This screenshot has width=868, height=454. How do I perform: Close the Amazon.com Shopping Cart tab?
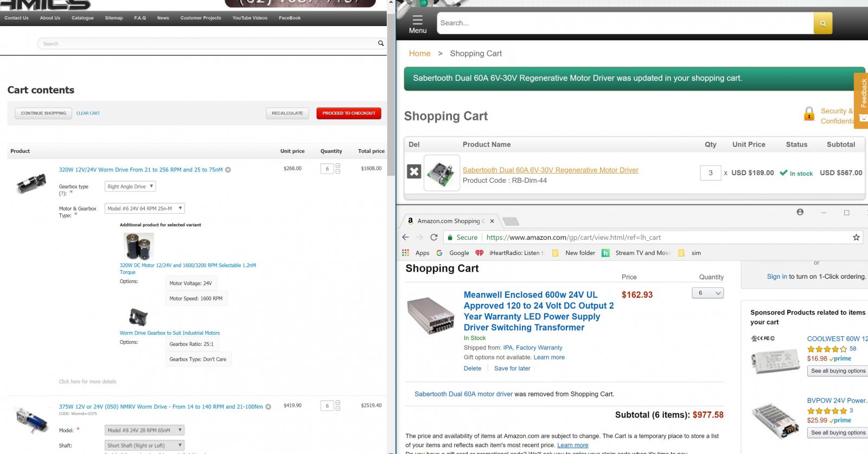pos(492,221)
